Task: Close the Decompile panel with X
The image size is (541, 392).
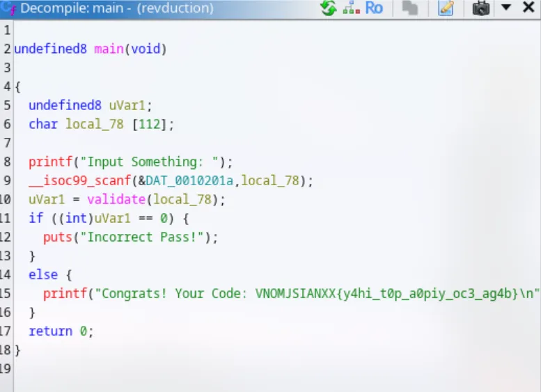Action: pyautogui.click(x=529, y=8)
